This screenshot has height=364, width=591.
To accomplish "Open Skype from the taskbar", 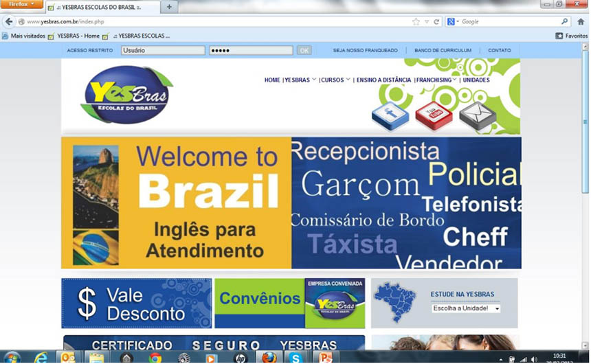I will click(x=297, y=357).
